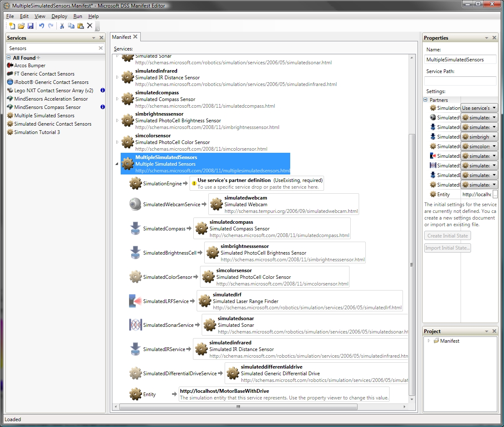Click the SimulatedIRService partner icon

pyautogui.click(x=135, y=349)
